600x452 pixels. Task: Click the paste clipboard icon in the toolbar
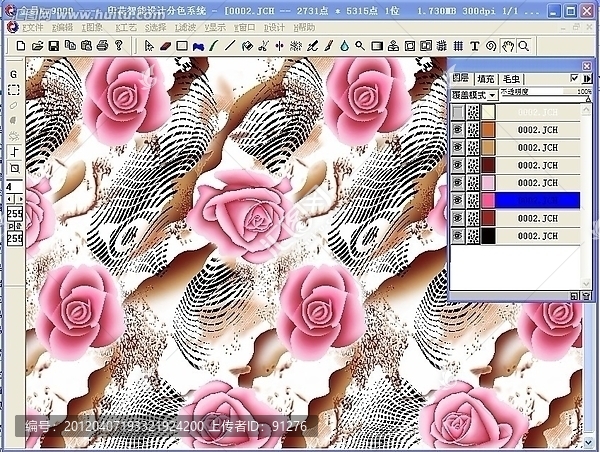click(x=86, y=46)
